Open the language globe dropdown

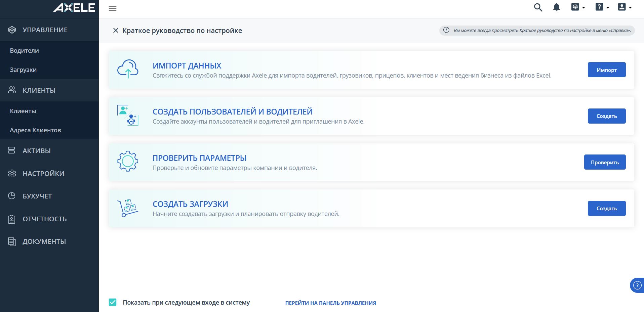pos(578,7)
